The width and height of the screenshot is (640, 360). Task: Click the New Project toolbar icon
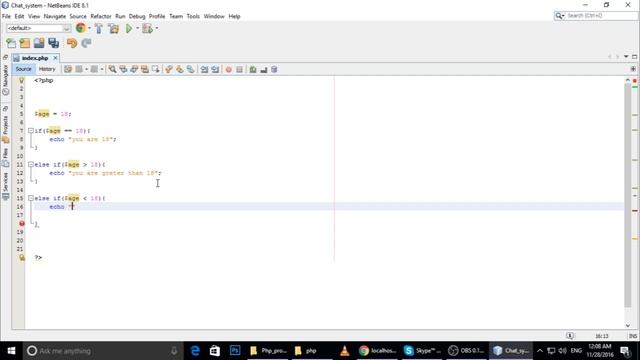[25, 43]
